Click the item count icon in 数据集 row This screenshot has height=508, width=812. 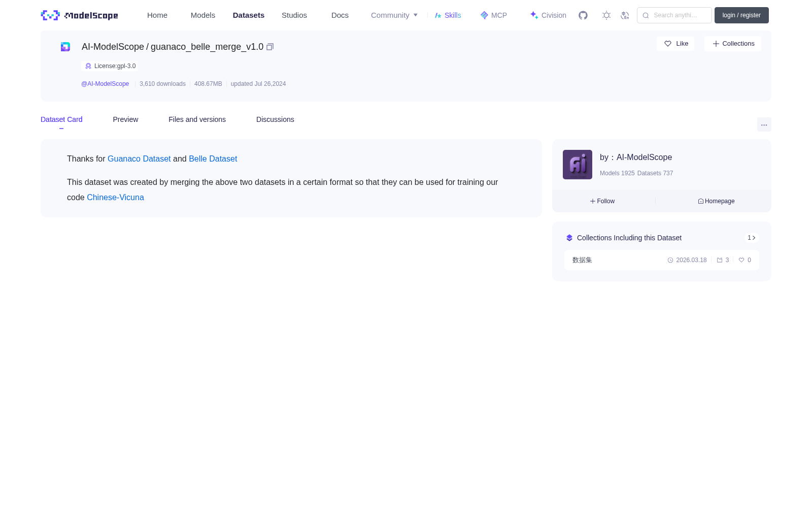click(720, 260)
